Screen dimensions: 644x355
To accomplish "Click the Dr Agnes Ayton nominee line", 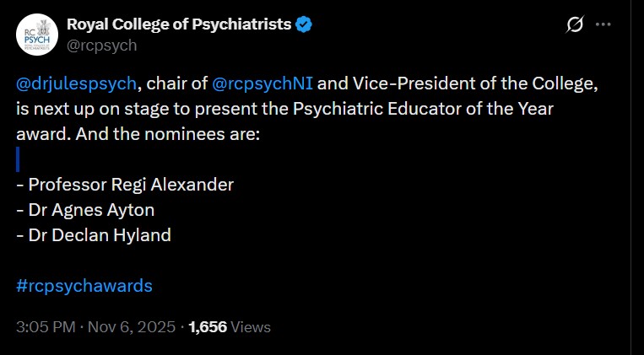I will [85, 210].
